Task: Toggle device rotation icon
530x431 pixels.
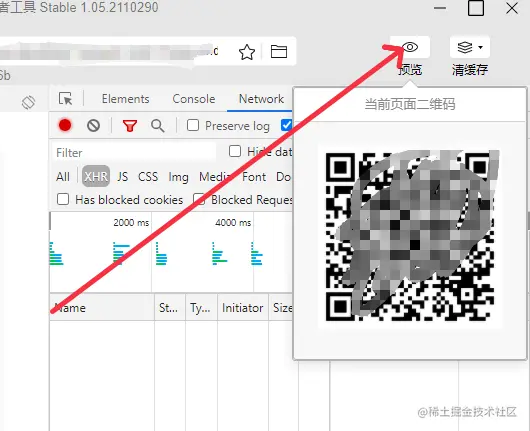Action: (x=28, y=102)
